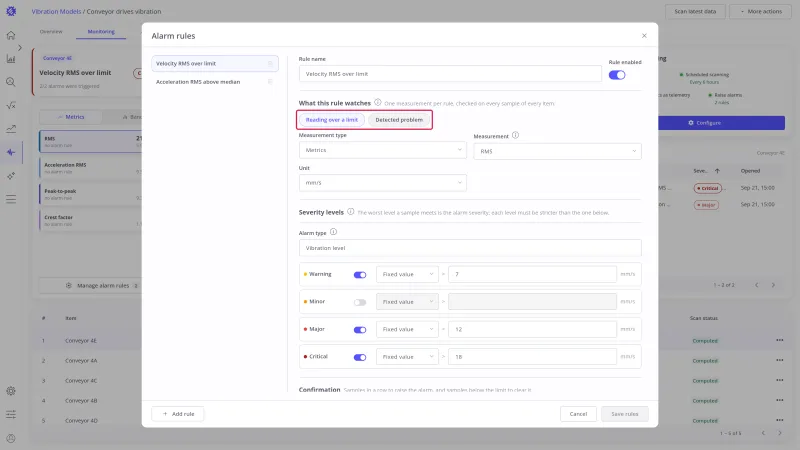Open the three-dot menu for Conveyor 4B row

780,400
